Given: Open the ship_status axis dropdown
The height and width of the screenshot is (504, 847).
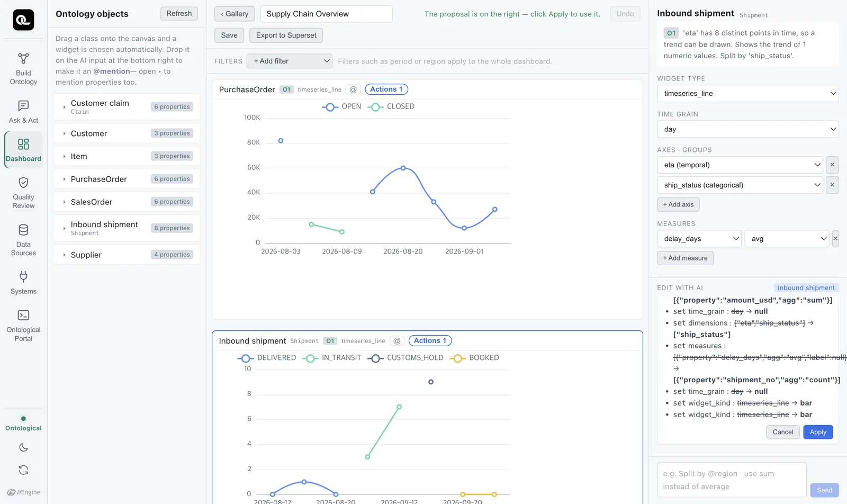Looking at the screenshot, I should pyautogui.click(x=740, y=185).
